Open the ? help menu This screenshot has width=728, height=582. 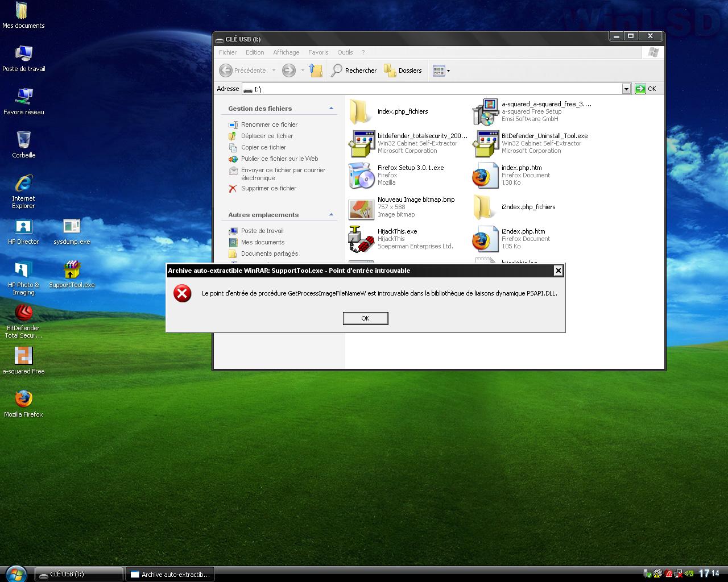[x=363, y=52]
